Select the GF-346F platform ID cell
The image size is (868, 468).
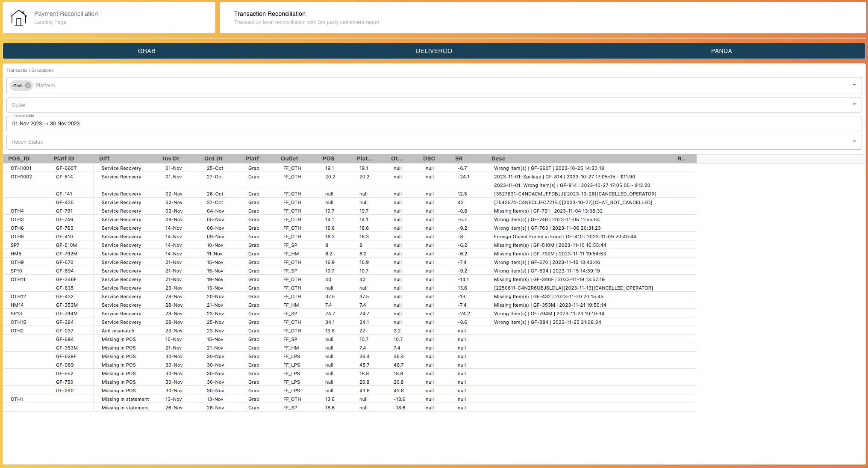66,279
